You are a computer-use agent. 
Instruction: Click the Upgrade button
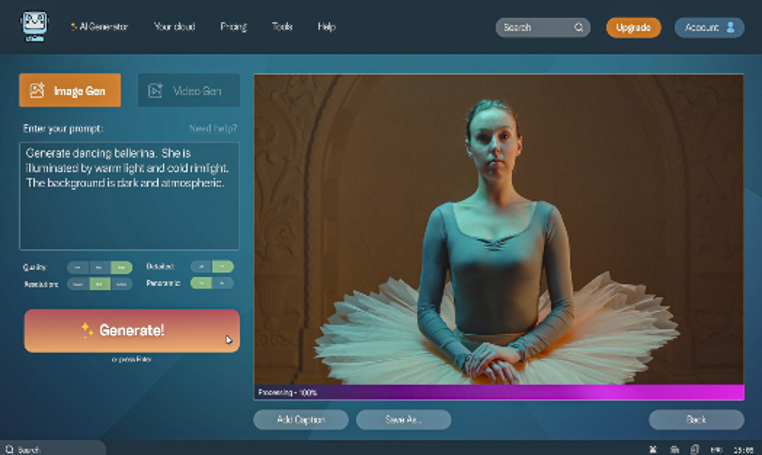[633, 27]
